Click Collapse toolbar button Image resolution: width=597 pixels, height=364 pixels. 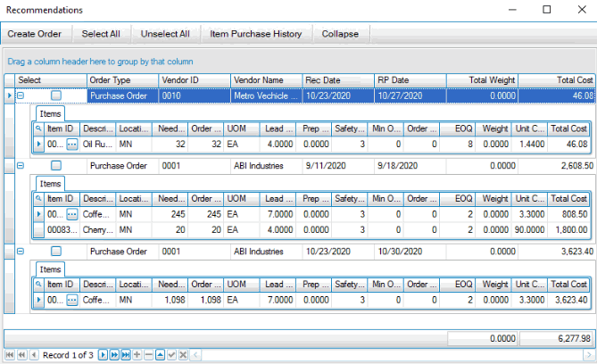coord(340,34)
